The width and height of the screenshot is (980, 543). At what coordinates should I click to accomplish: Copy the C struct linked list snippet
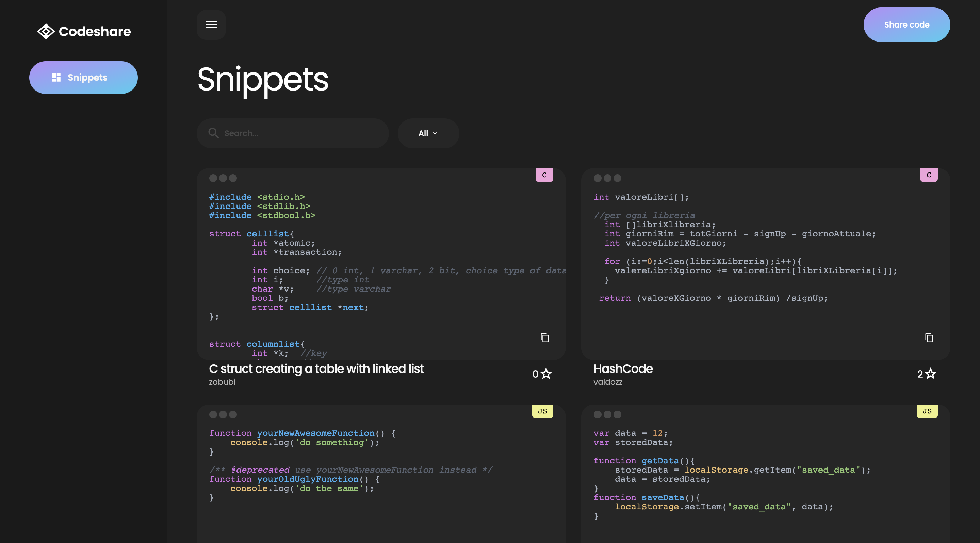pos(544,338)
